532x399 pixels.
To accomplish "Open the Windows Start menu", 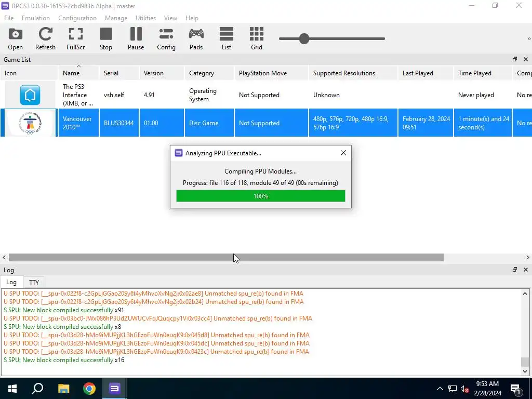I will pos(12,389).
